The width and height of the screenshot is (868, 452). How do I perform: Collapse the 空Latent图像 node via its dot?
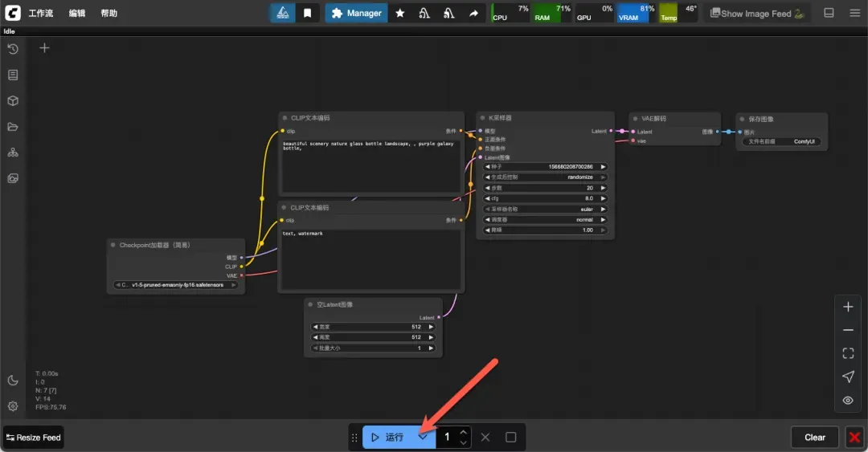coord(310,304)
